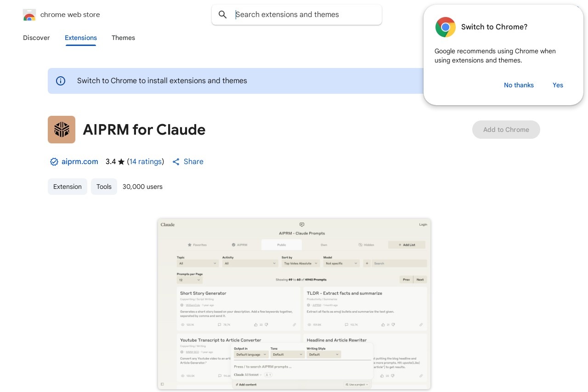Click Yes in the Switch to Chrome popup
Viewport: 588px width, 392px height.
pos(558,85)
